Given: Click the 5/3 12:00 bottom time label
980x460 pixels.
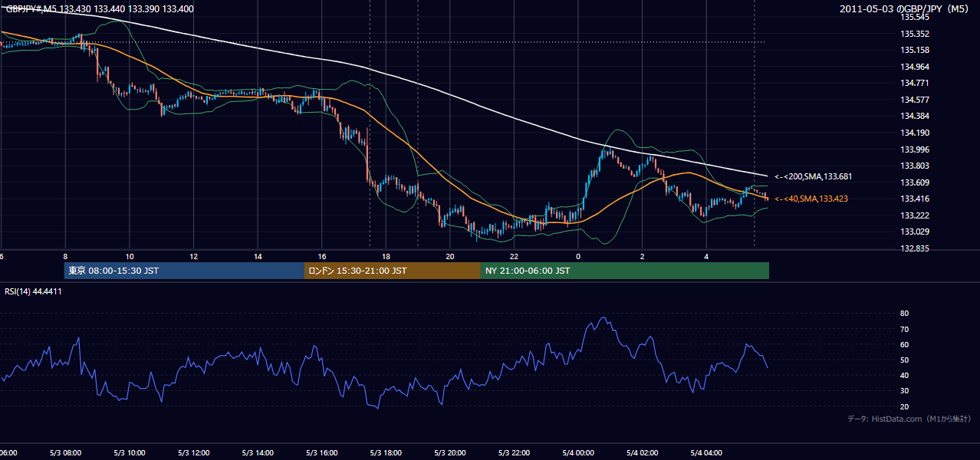Looking at the screenshot, I should point(193,452).
